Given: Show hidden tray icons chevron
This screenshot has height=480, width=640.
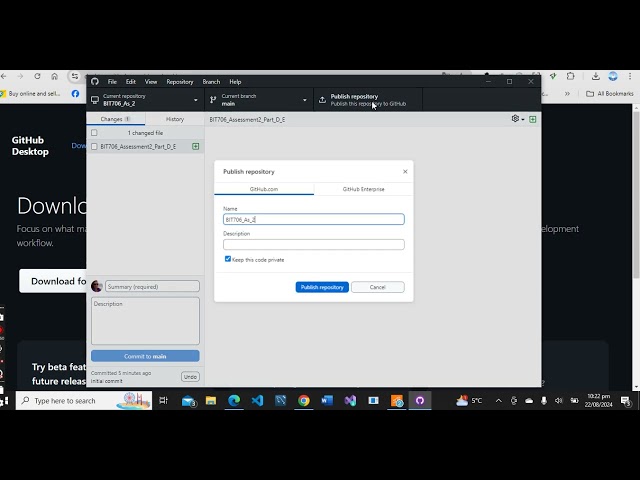Looking at the screenshot, I should tap(499, 401).
